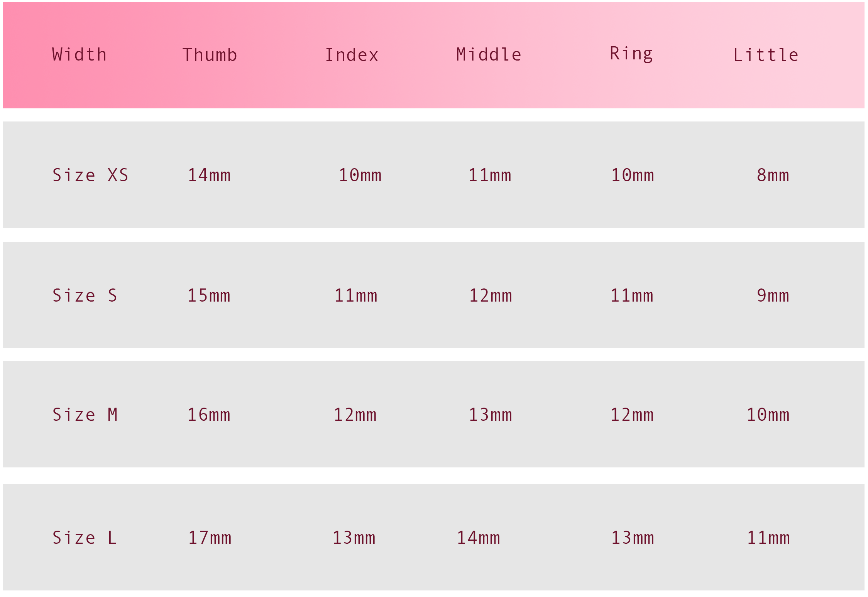Viewport: 868px width, 597px height.
Task: Select the Ring column header
Action: pyautogui.click(x=631, y=54)
